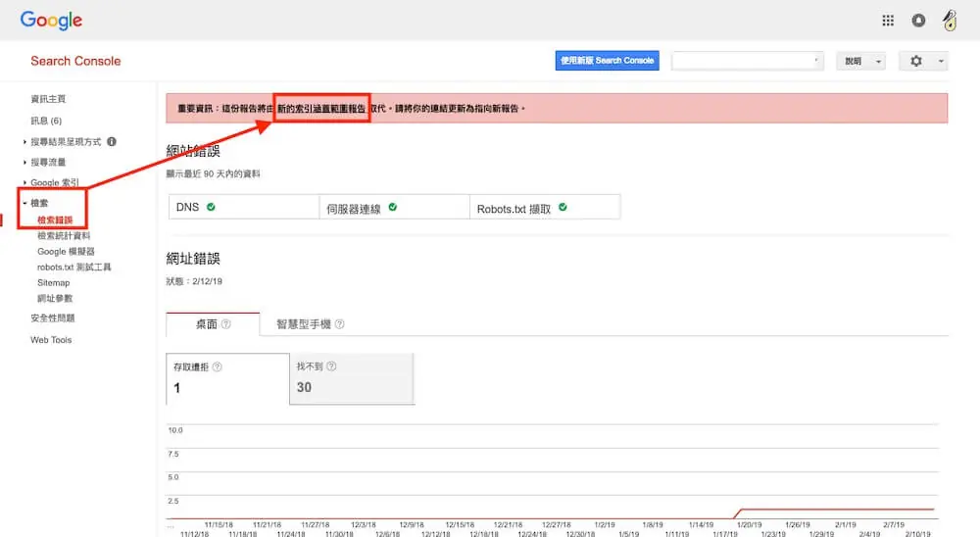Collapse the 檢索 sidebar section
This screenshot has width=980, height=537.
click(39, 203)
